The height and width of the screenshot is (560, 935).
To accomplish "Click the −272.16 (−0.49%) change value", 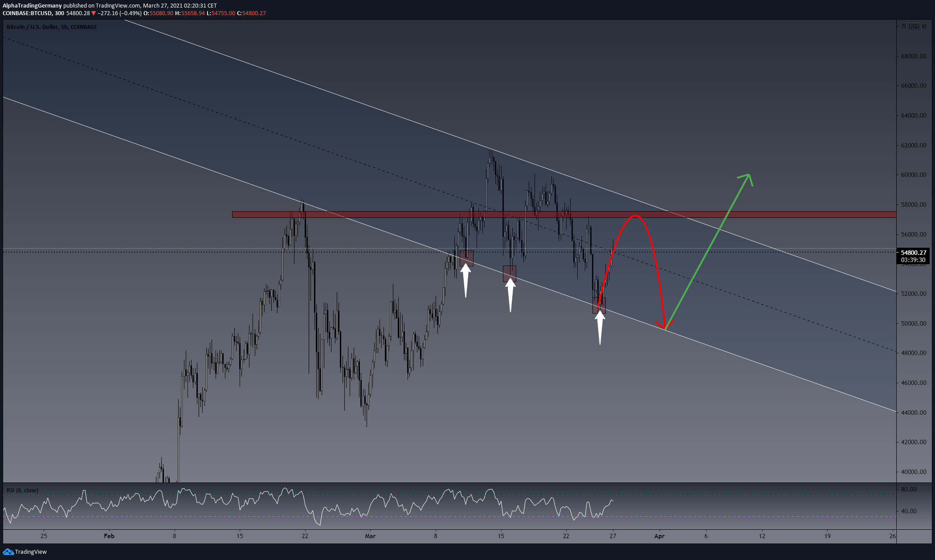I will point(119,13).
